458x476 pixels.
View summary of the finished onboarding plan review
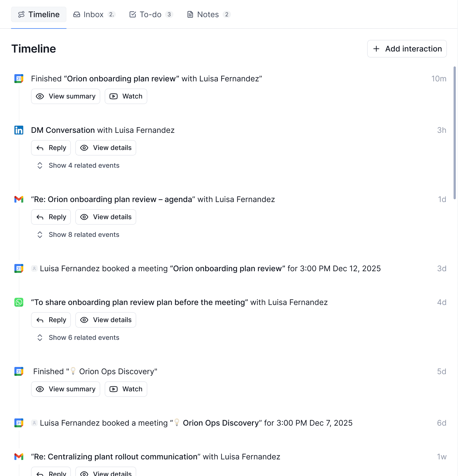click(x=66, y=96)
